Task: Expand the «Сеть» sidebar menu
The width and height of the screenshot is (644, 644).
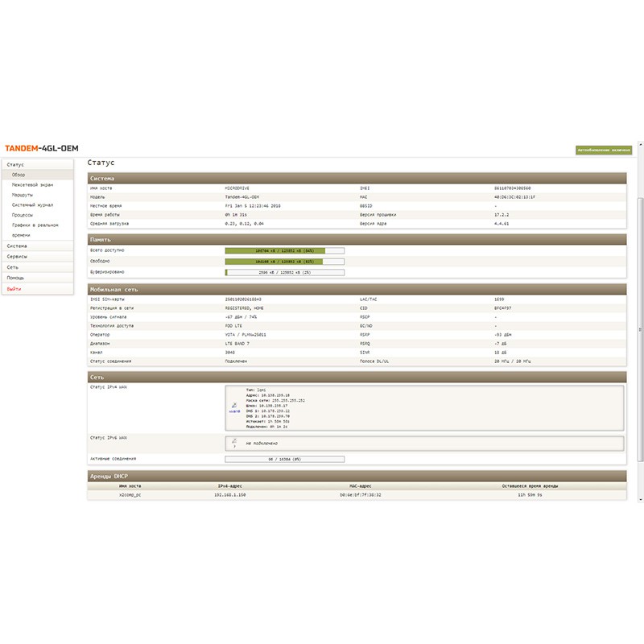Action: 13,266
